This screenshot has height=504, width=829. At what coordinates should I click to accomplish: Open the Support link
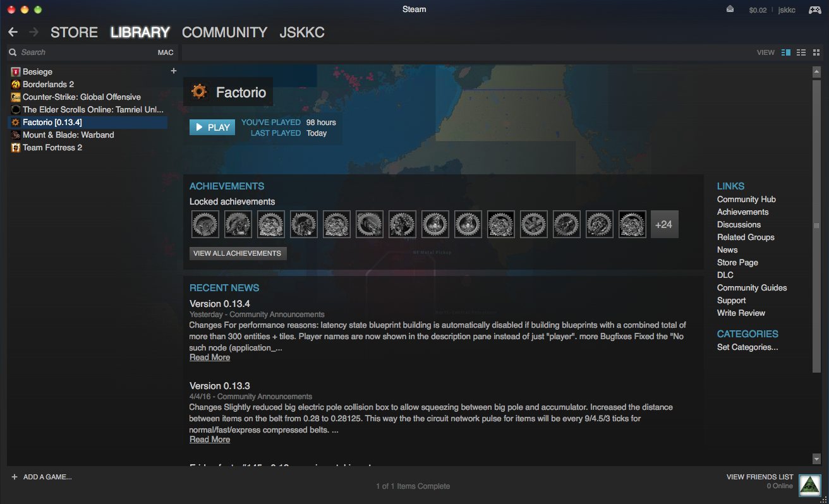(731, 300)
